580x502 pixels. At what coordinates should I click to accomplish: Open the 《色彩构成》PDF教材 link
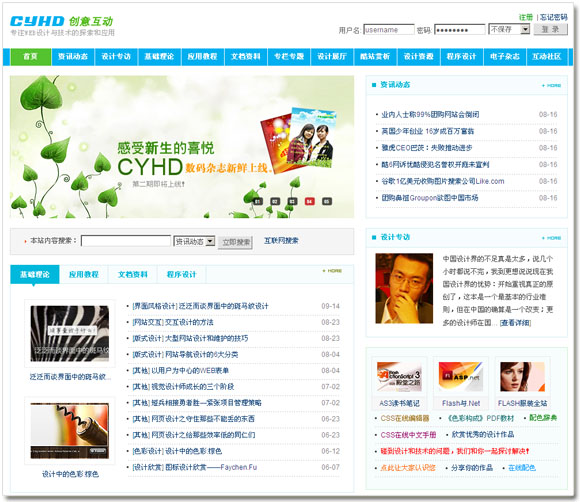(x=480, y=418)
